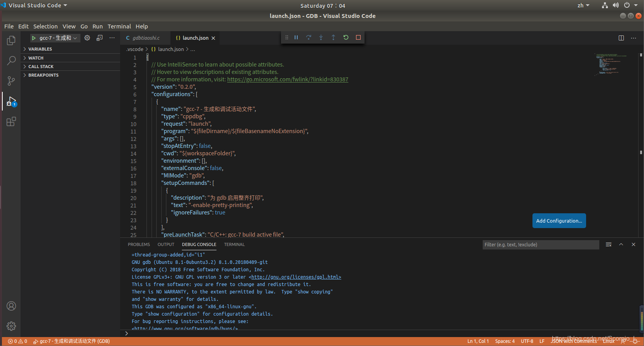
Task: Maximize the bottom panel size
Action: tap(621, 244)
